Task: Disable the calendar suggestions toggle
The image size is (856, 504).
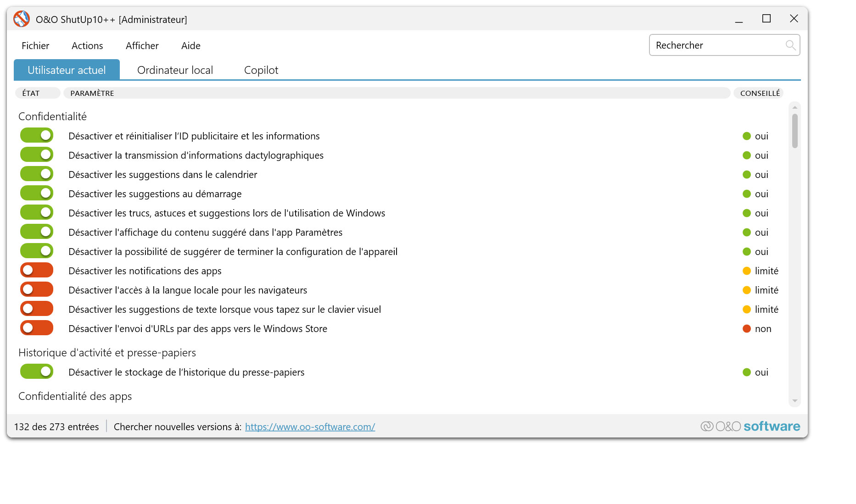Action: pos(36,173)
